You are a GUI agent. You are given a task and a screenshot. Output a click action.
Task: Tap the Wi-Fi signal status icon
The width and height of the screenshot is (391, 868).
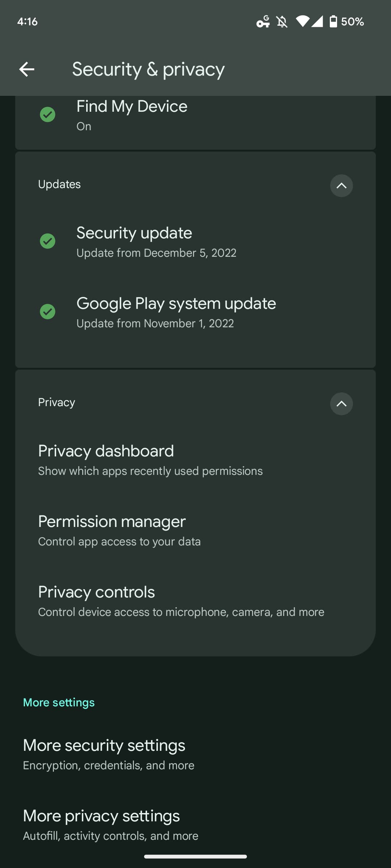302,21
